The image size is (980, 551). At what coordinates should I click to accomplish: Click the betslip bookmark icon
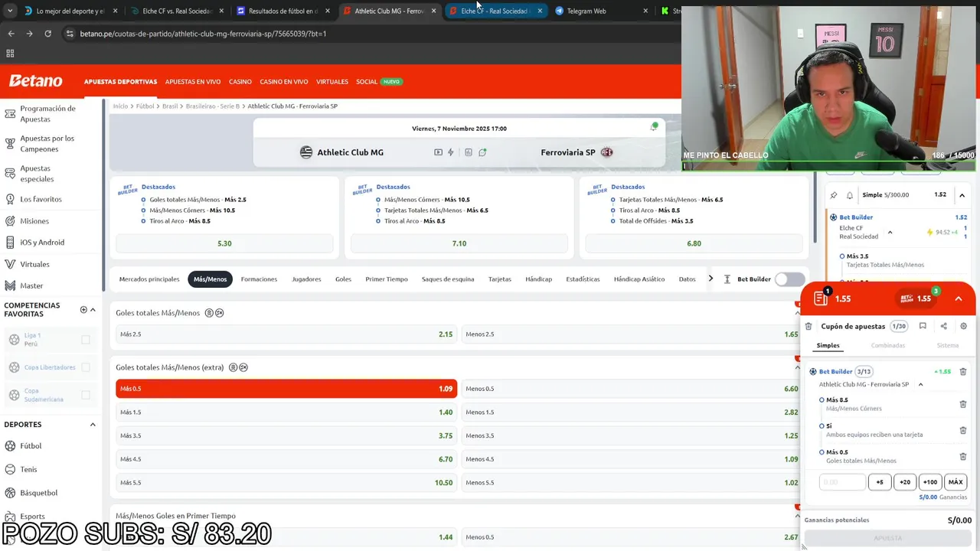tap(923, 326)
